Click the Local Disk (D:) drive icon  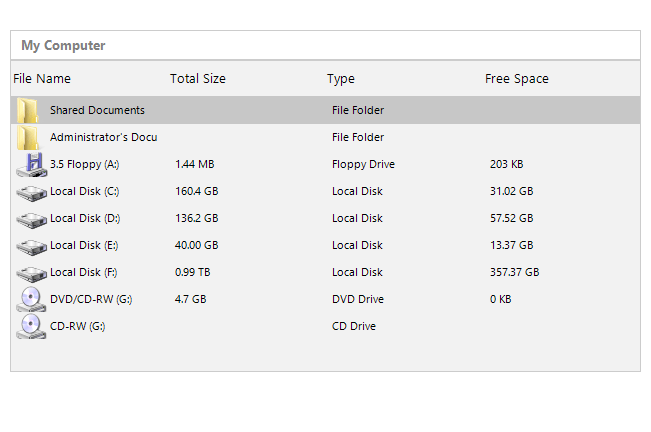[x=31, y=220]
